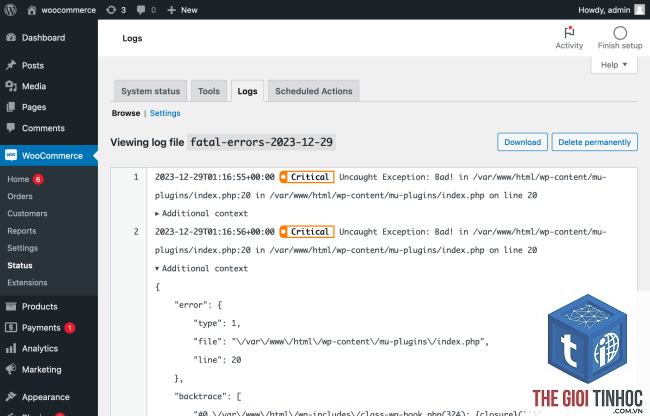
Task: Open the updates icon showing 3
Action: pos(111,10)
